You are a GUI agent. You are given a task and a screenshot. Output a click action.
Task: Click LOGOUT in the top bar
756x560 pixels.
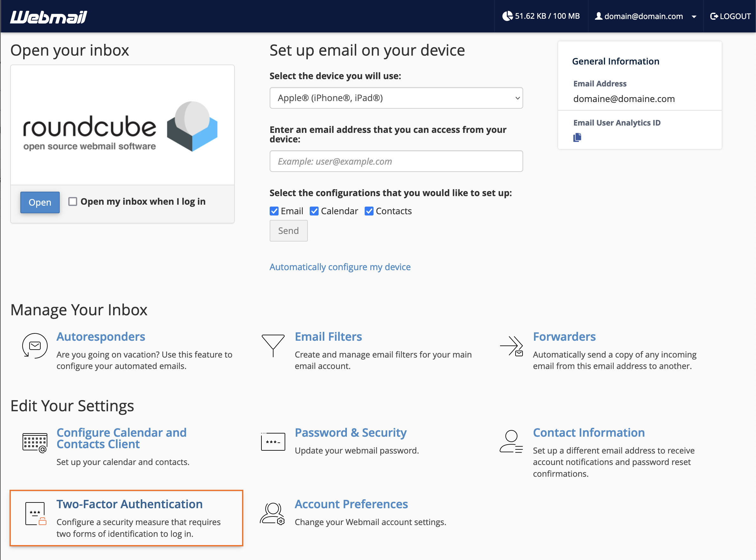[730, 16]
